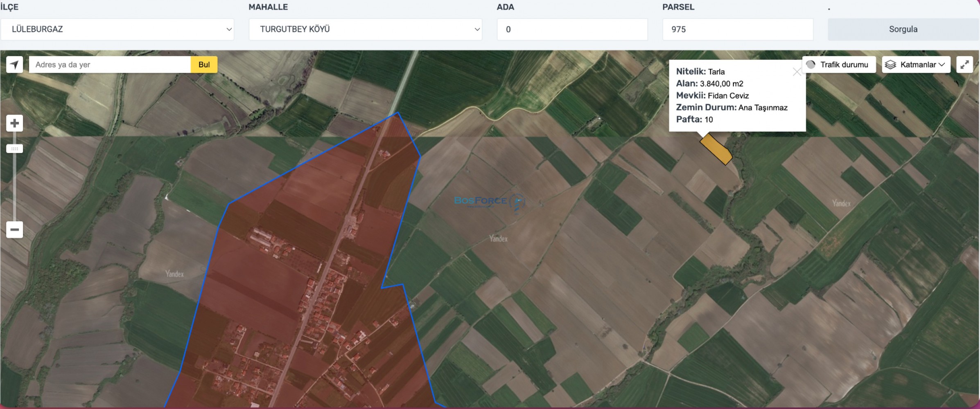Screen dimensions: 980x409
Task: Click the geolocation arrow icon
Action: 14,65
